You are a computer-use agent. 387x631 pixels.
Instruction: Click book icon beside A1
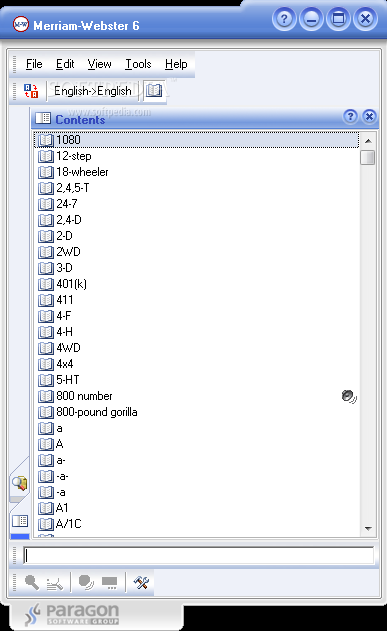pos(46,508)
